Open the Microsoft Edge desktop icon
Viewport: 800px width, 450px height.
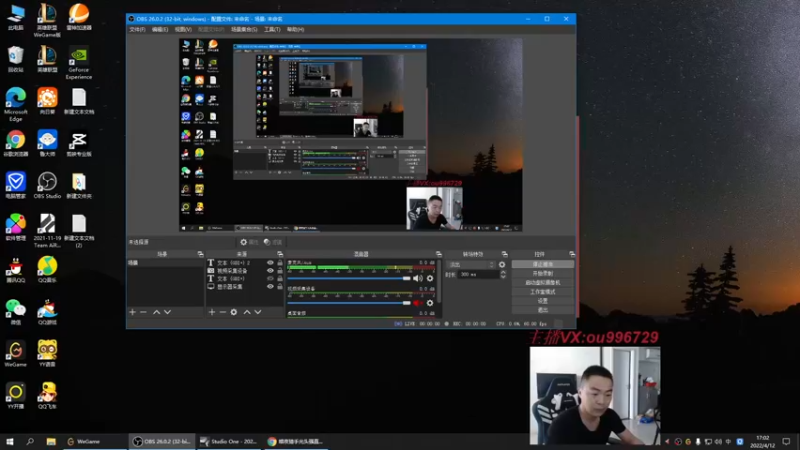pyautogui.click(x=15, y=104)
